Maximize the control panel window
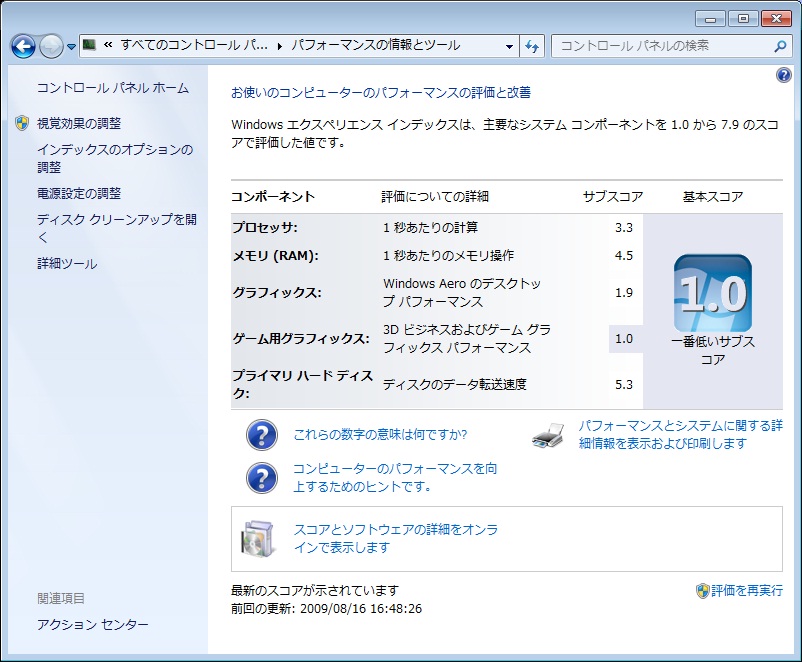This screenshot has height=662, width=802. tap(743, 19)
